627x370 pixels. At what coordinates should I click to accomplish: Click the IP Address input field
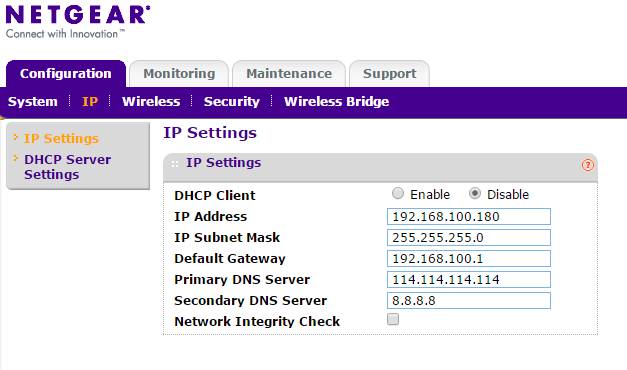pos(469,216)
